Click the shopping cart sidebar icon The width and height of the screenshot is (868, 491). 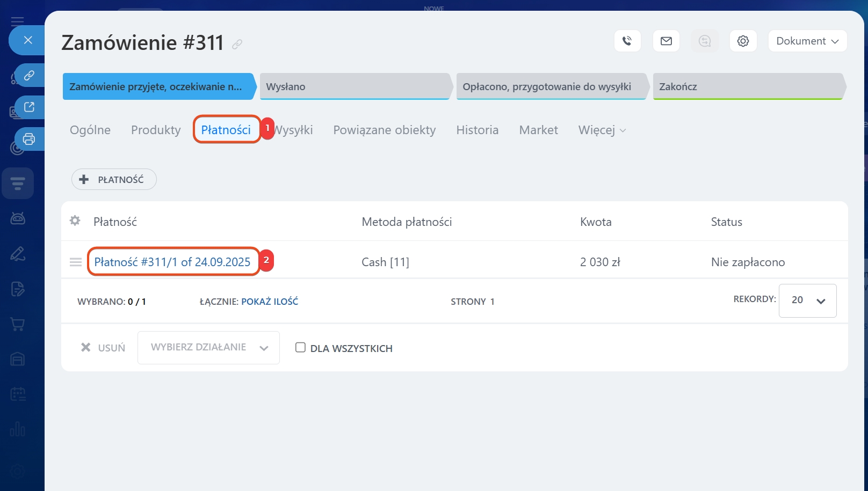pos(18,324)
